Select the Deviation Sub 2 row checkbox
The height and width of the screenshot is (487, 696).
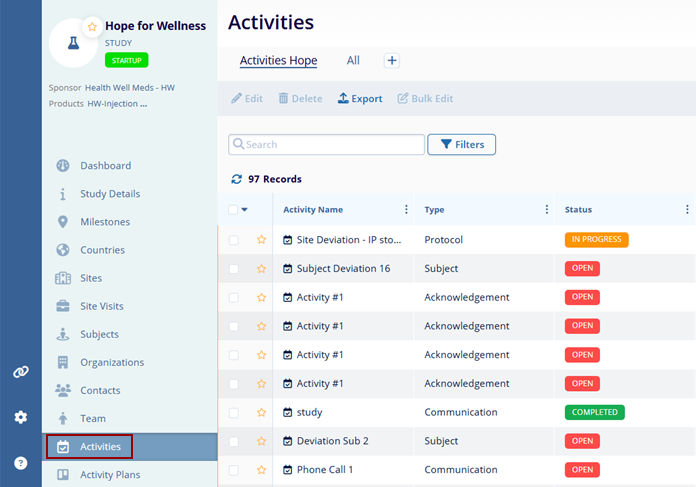click(233, 441)
